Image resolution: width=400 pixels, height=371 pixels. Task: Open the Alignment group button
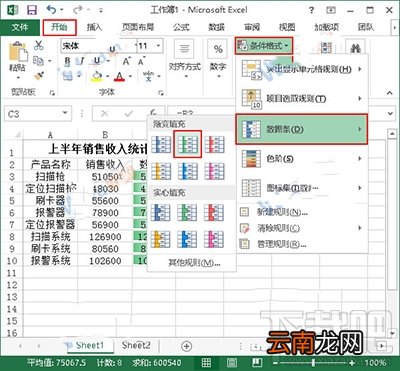pyautogui.click(x=184, y=60)
